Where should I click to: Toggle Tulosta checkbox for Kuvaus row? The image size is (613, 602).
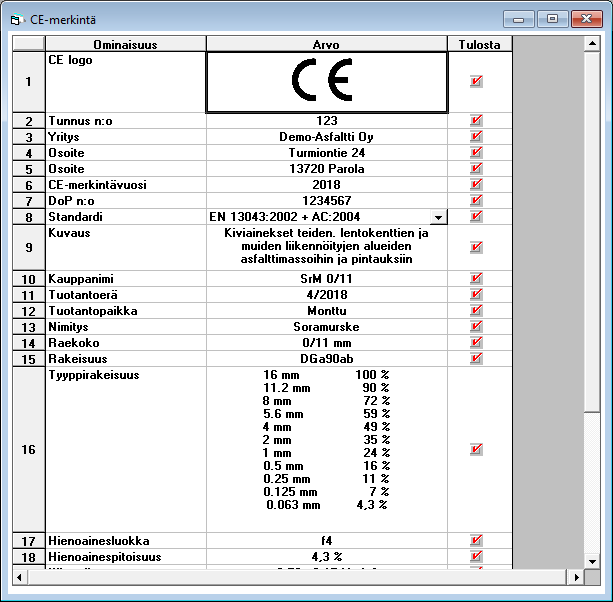tap(476, 247)
